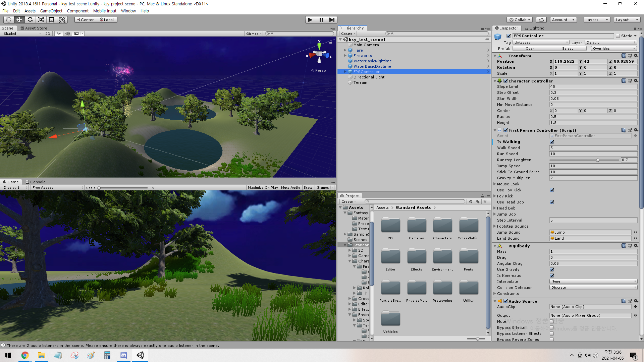Screen dimensions: 644x362
Task: Disable Use Gravity in Rigidbody
Action: (552, 269)
